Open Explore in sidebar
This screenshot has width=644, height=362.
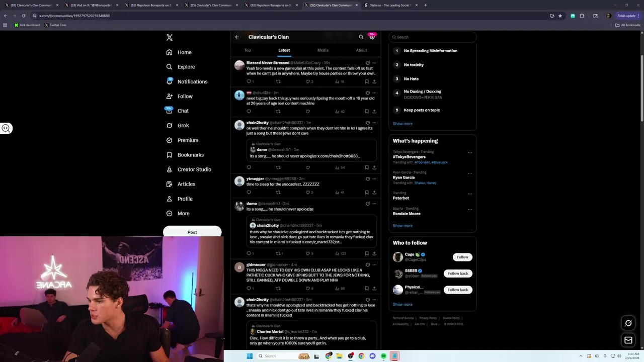tap(180, 67)
